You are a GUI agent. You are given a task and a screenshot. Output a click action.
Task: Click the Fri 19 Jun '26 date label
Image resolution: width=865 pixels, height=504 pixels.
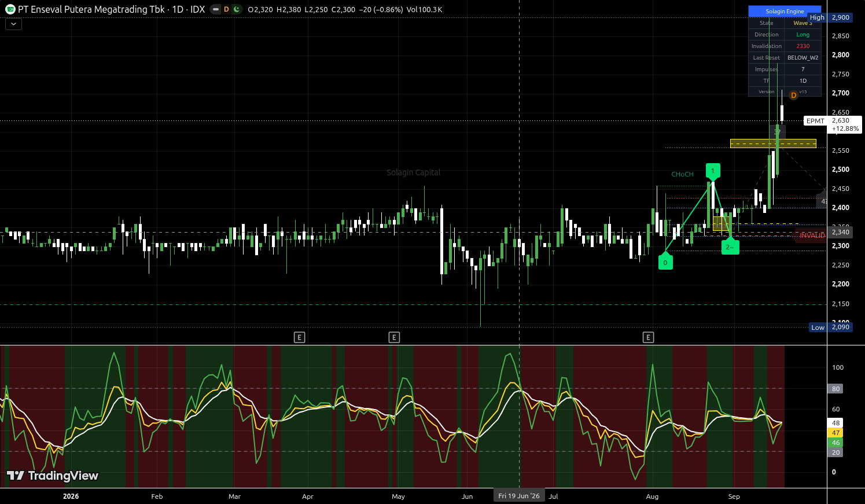[x=519, y=496]
